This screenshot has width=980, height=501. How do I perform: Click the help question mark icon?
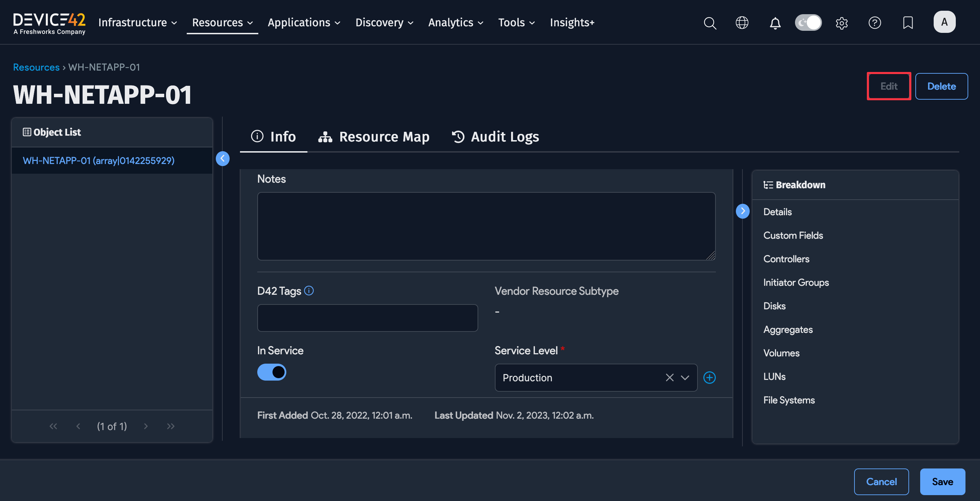(x=875, y=23)
